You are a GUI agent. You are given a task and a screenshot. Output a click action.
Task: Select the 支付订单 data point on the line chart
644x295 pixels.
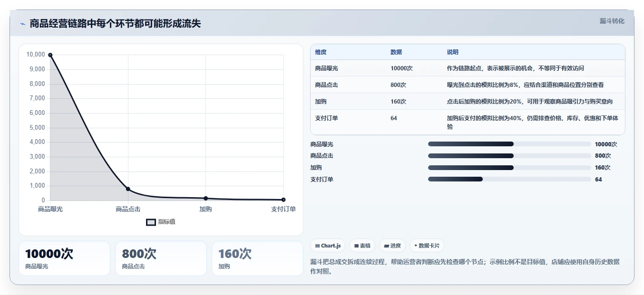click(x=283, y=200)
